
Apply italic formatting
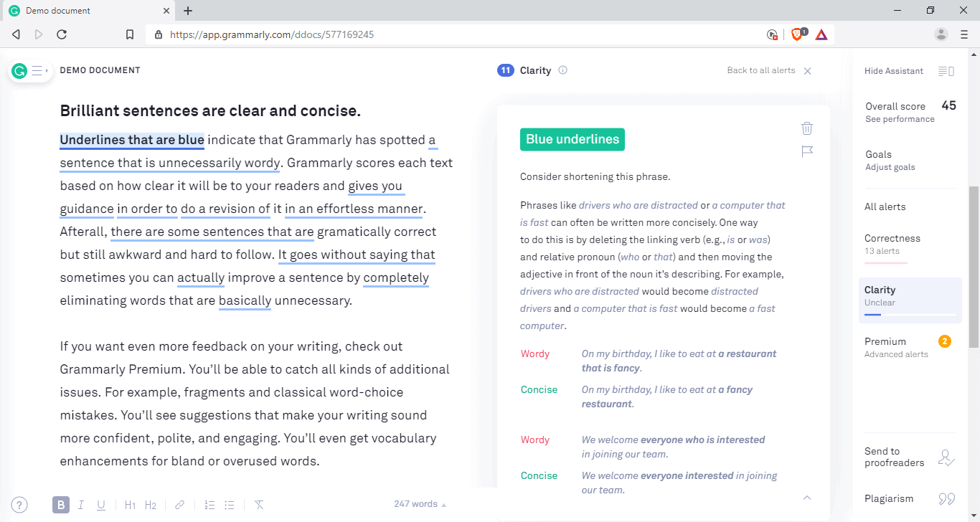(81, 505)
